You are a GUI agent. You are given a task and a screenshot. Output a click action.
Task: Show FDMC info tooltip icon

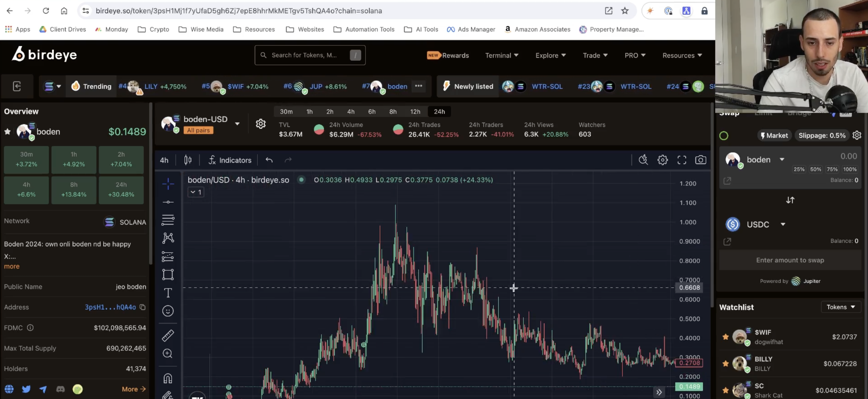[x=30, y=328]
